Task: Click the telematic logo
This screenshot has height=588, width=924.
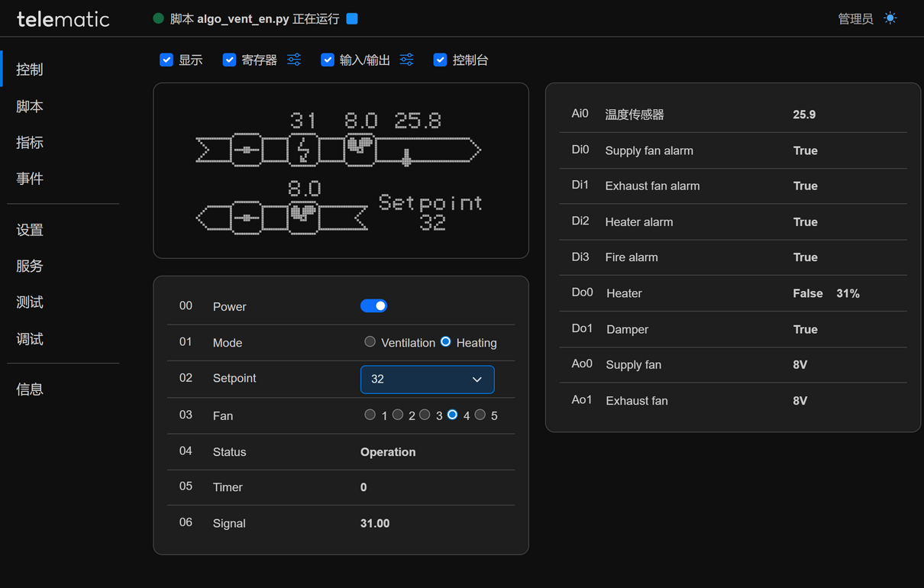Action: click(63, 19)
